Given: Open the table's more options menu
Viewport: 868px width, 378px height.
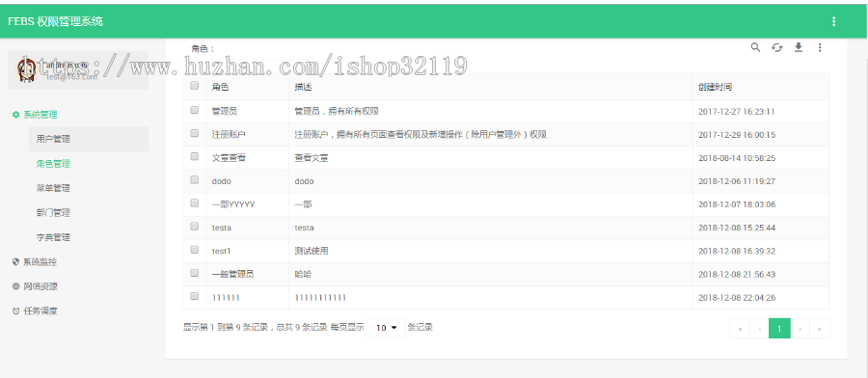Looking at the screenshot, I should [820, 47].
